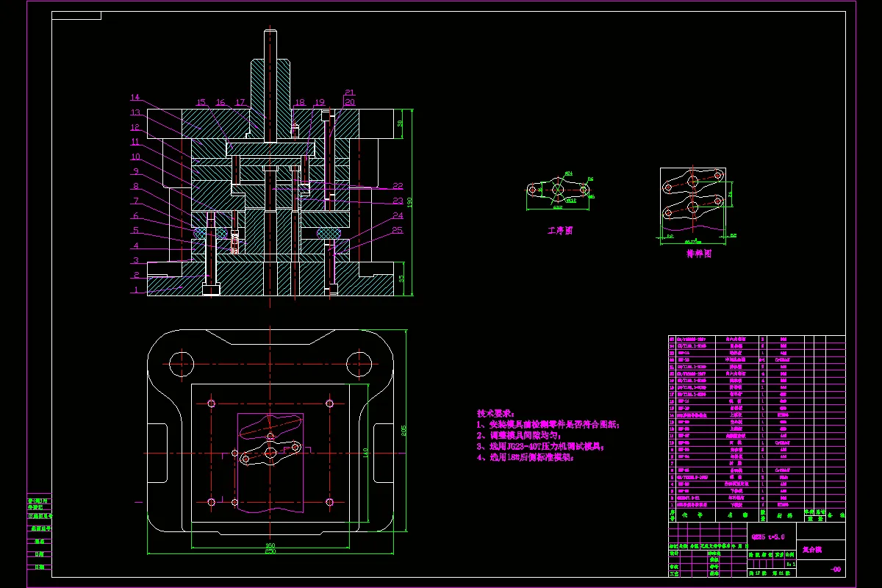Click part callout number 8

(x=136, y=186)
